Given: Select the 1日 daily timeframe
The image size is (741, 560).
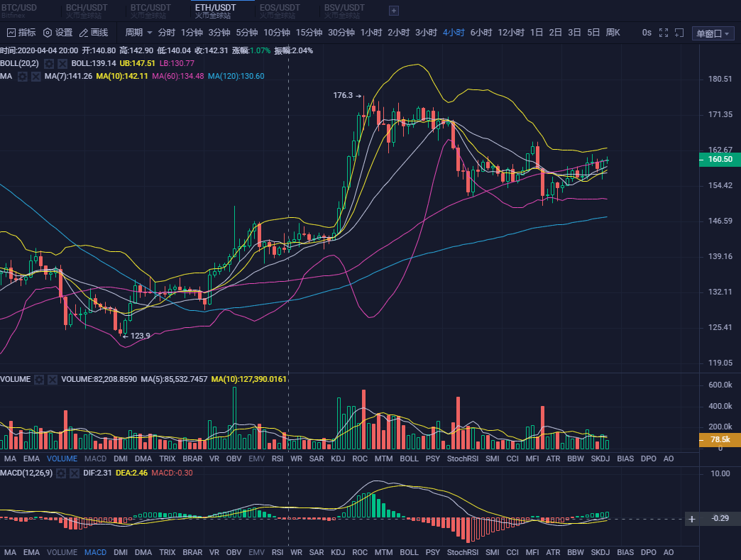Looking at the screenshot, I should tap(537, 33).
